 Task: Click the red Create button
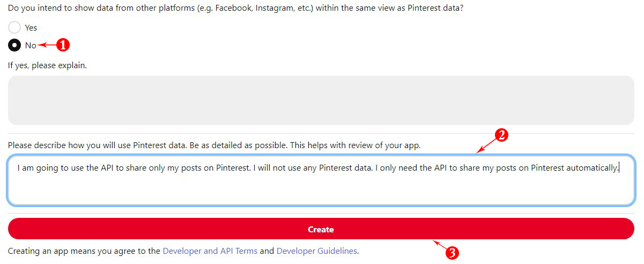pos(321,229)
